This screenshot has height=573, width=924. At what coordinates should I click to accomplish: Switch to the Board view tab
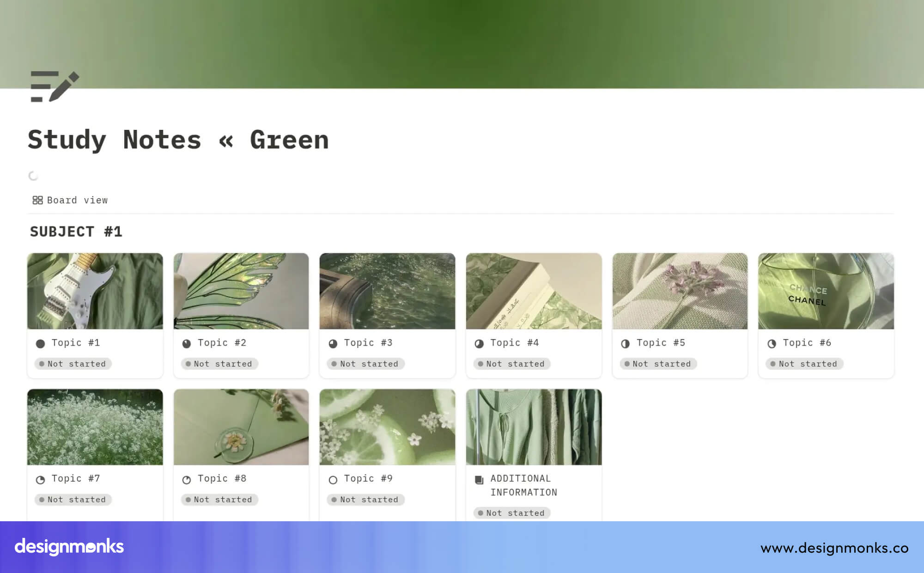(70, 200)
